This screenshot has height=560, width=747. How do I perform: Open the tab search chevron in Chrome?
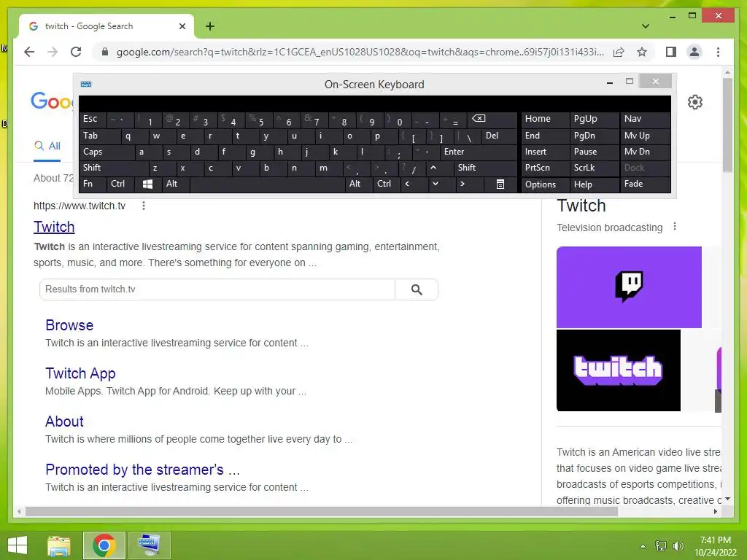646,26
